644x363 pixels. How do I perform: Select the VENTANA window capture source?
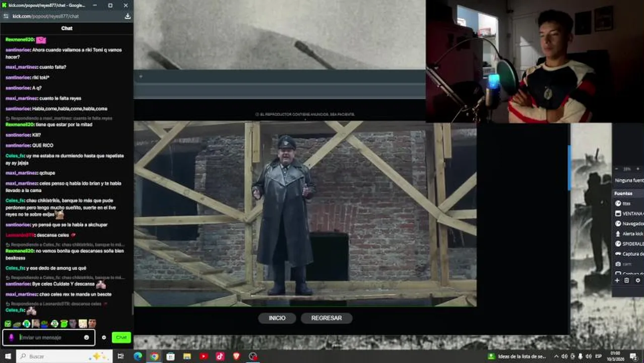pyautogui.click(x=628, y=213)
